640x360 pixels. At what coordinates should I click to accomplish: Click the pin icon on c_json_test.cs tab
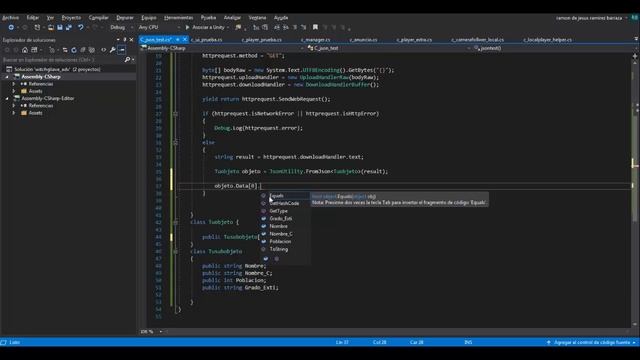pyautogui.click(x=178, y=40)
